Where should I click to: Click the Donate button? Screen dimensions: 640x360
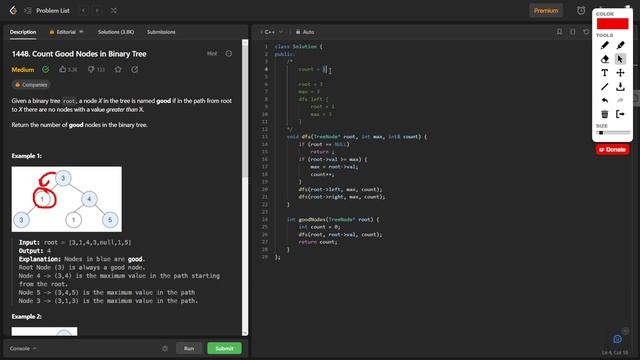click(612, 149)
